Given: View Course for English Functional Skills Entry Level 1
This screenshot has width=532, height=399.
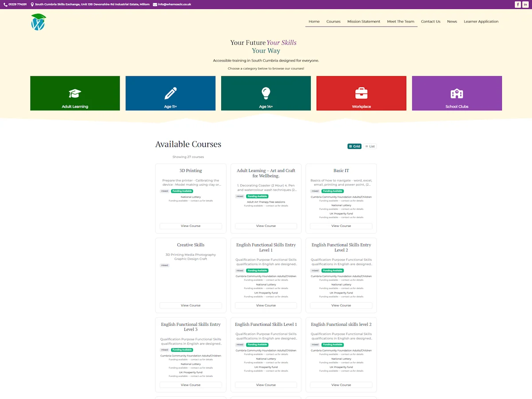Looking at the screenshot, I should pyautogui.click(x=266, y=305).
